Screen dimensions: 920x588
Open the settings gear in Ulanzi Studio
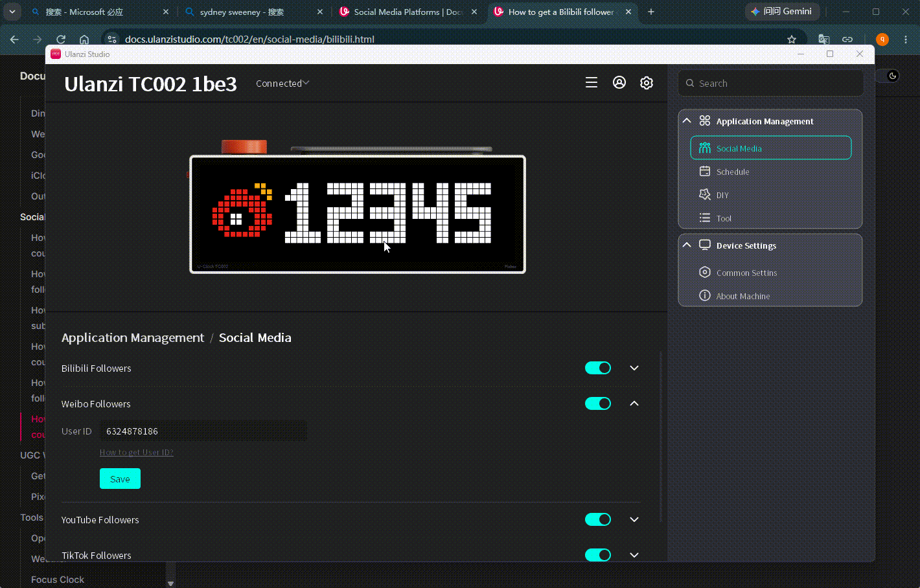pos(647,83)
